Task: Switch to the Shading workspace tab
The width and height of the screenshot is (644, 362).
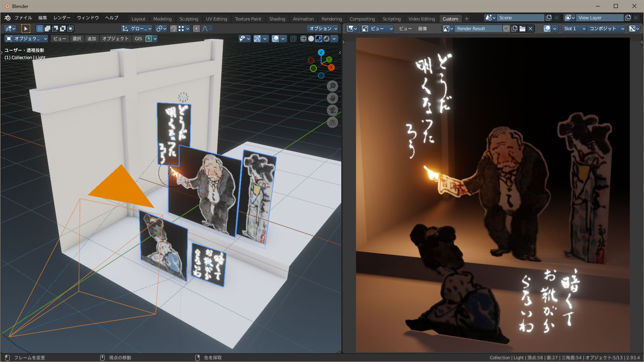Action: point(277,19)
